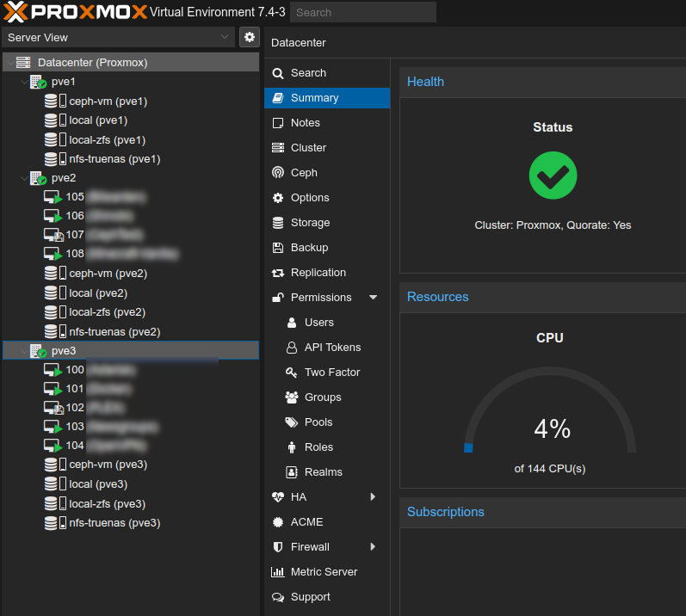Viewport: 686px width, 616px height.
Task: Open the Notes section
Action: 327,123
